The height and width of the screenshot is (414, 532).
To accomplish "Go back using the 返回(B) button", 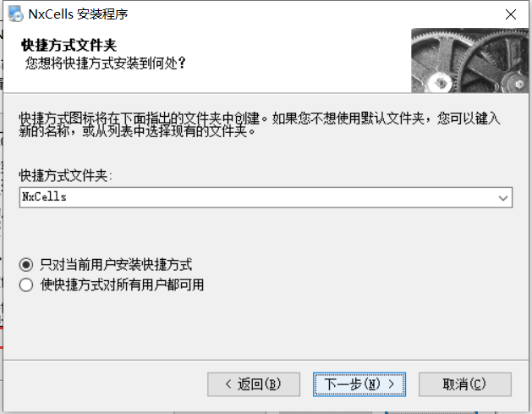I will [x=254, y=384].
